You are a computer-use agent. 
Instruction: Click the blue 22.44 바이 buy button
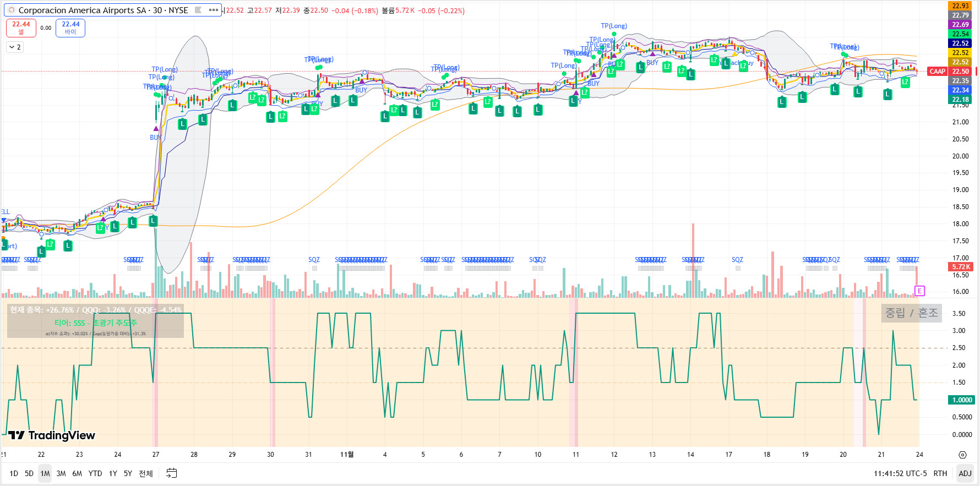(x=70, y=28)
